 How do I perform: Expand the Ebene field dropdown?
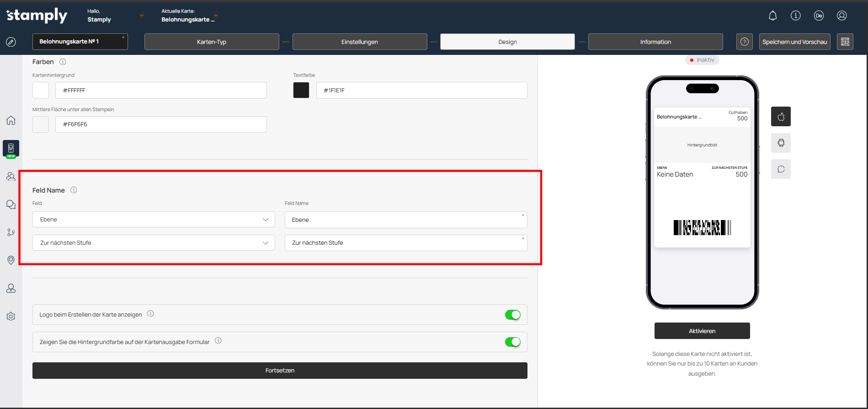154,220
